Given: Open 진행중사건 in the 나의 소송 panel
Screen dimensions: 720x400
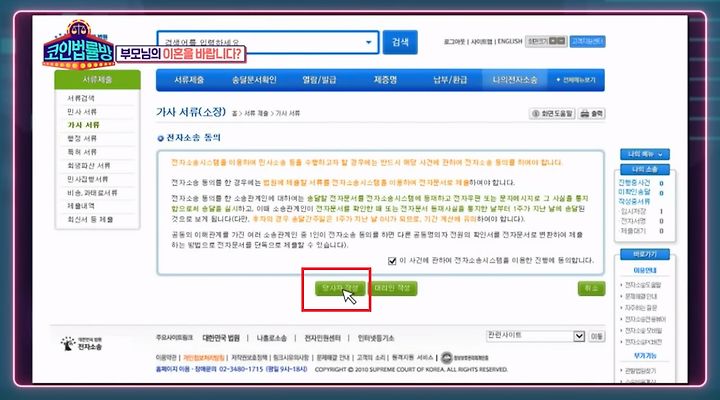Looking at the screenshot, I should (x=634, y=183).
